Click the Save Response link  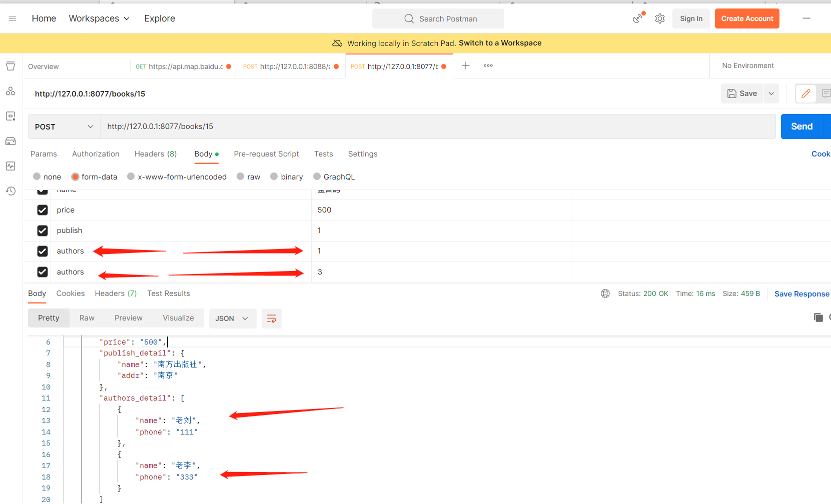coord(801,294)
